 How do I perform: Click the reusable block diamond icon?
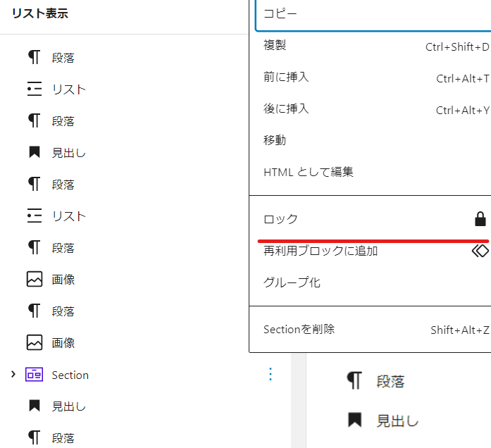(x=480, y=251)
